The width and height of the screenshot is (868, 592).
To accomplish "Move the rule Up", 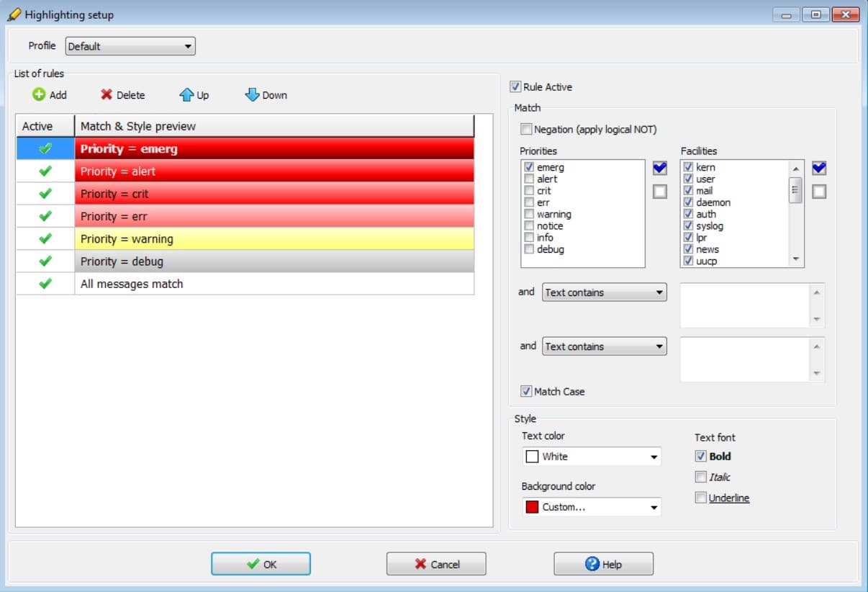I will click(x=194, y=95).
